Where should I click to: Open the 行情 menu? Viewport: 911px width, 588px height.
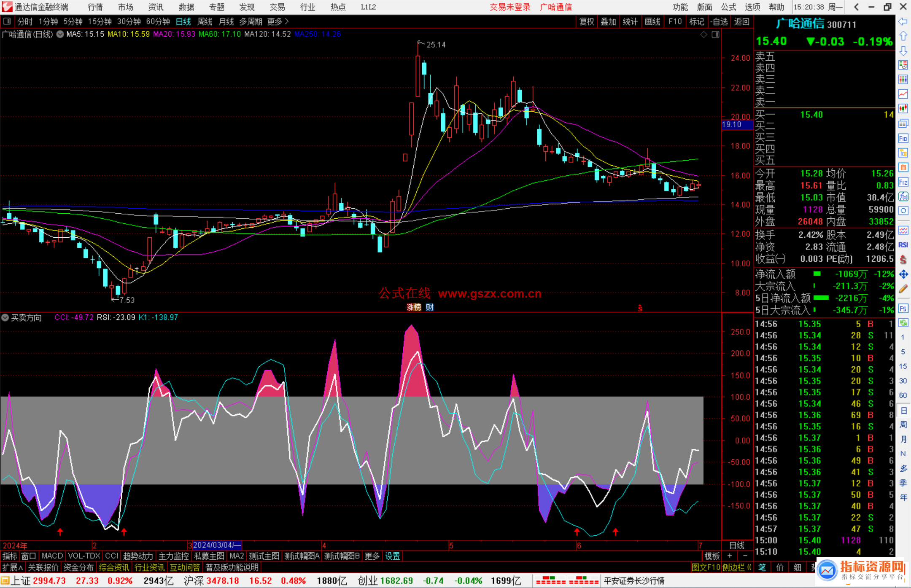pos(95,7)
